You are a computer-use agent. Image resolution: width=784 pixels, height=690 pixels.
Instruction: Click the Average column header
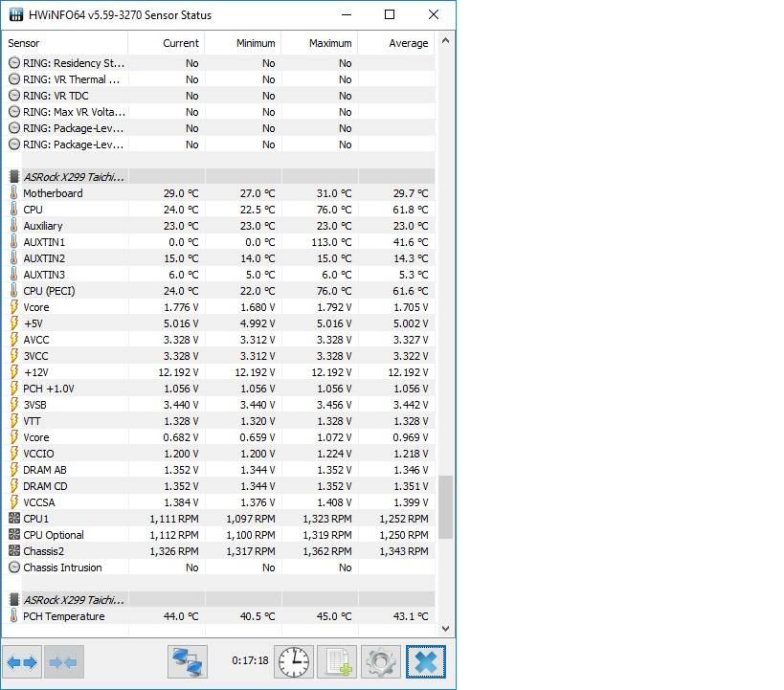[396, 43]
